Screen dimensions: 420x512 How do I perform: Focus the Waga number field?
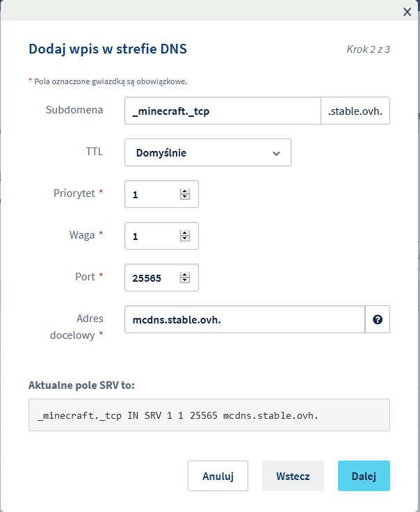(x=153, y=237)
